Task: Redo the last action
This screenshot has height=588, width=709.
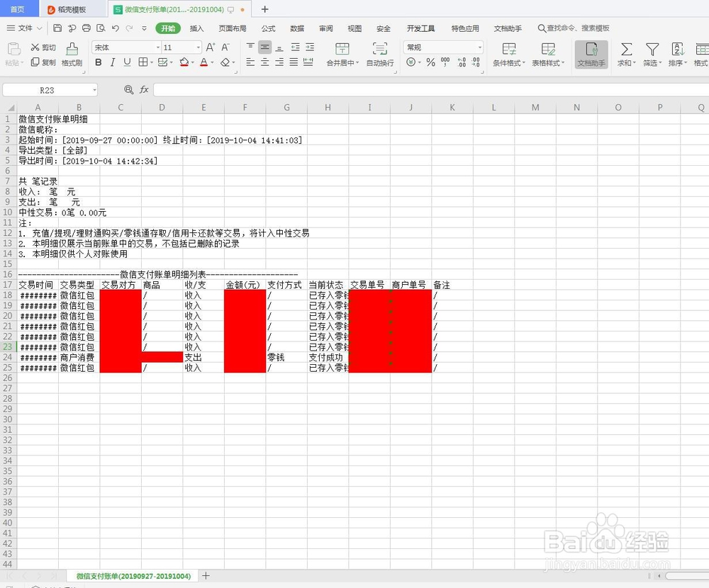Action: pyautogui.click(x=130, y=28)
